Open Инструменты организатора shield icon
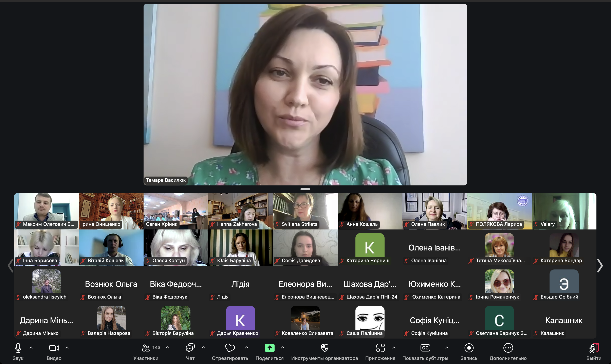This screenshot has width=611, height=364. 325,348
